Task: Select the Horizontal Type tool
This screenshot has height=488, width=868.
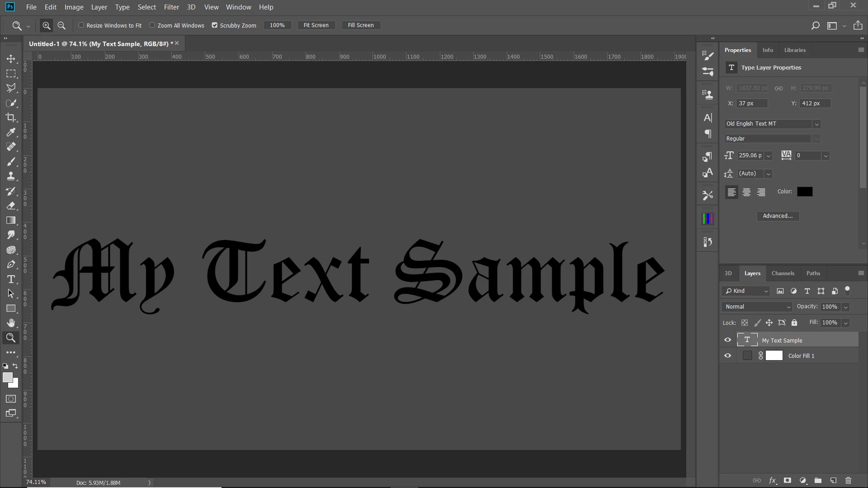Action: click(11, 279)
